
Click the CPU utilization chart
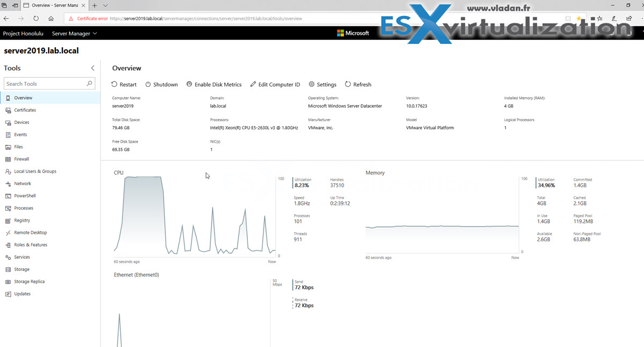194,217
